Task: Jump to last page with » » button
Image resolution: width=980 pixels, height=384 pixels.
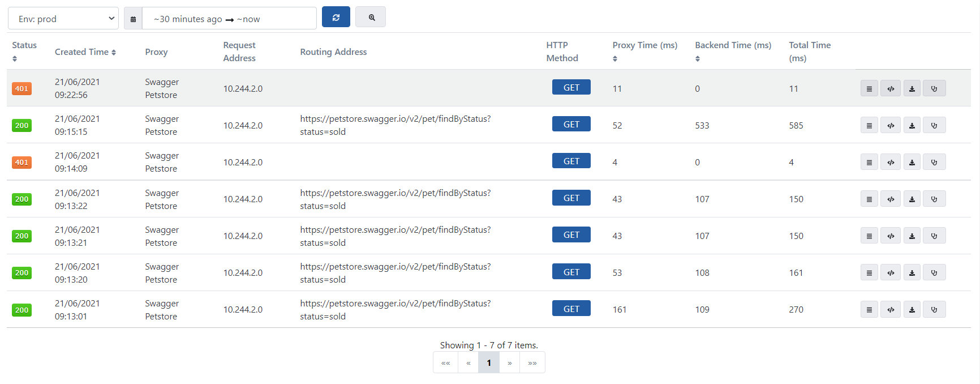Action: (532, 362)
